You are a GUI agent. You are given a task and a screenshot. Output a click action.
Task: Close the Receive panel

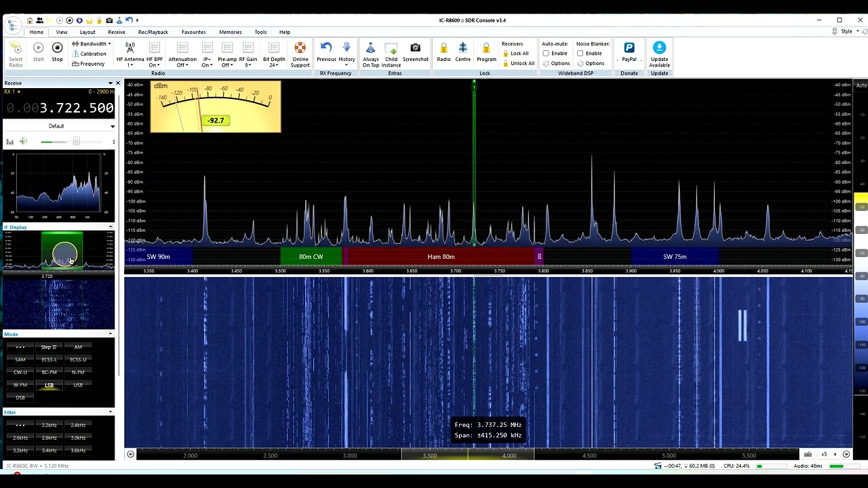coord(117,83)
